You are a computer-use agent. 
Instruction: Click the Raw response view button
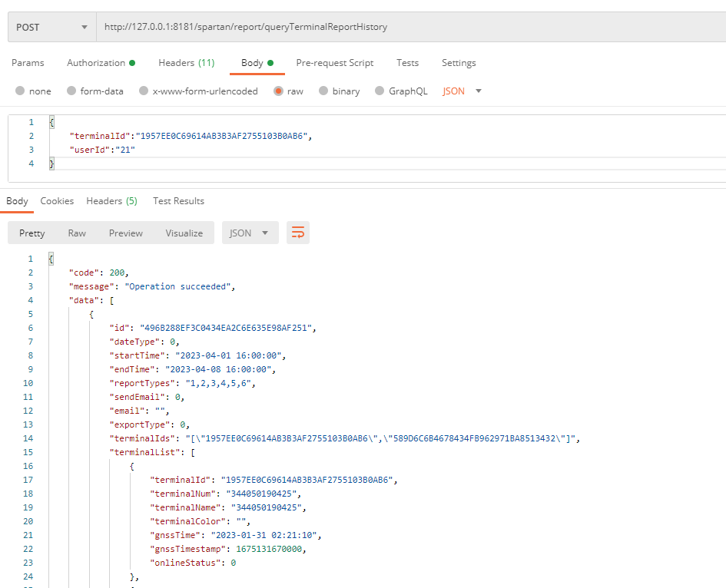click(x=77, y=233)
